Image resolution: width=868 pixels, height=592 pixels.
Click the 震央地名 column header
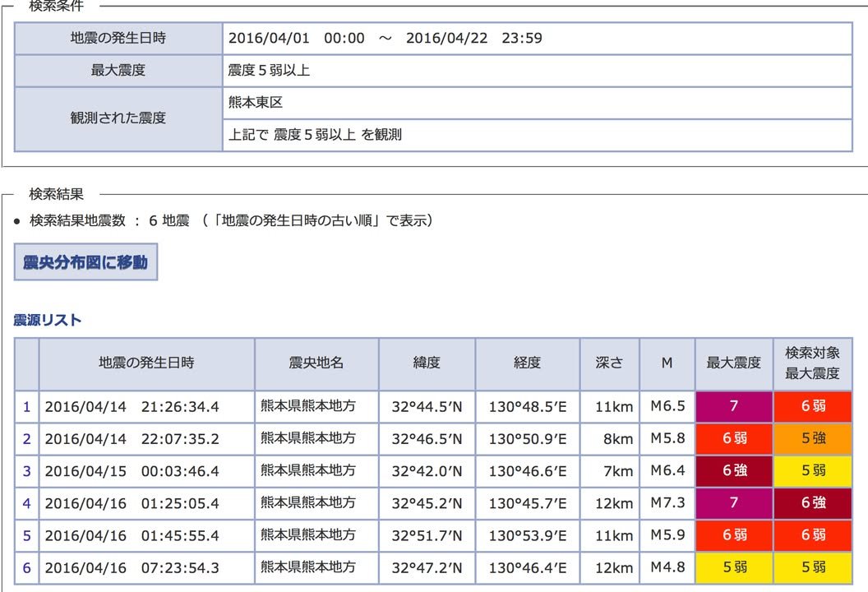point(316,363)
